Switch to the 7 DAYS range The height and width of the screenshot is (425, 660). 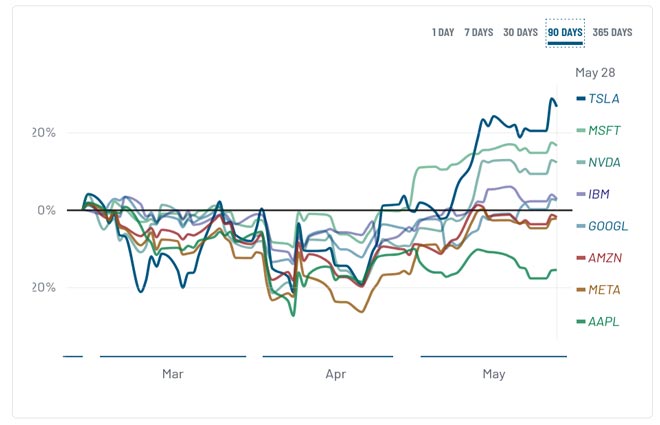click(x=478, y=32)
